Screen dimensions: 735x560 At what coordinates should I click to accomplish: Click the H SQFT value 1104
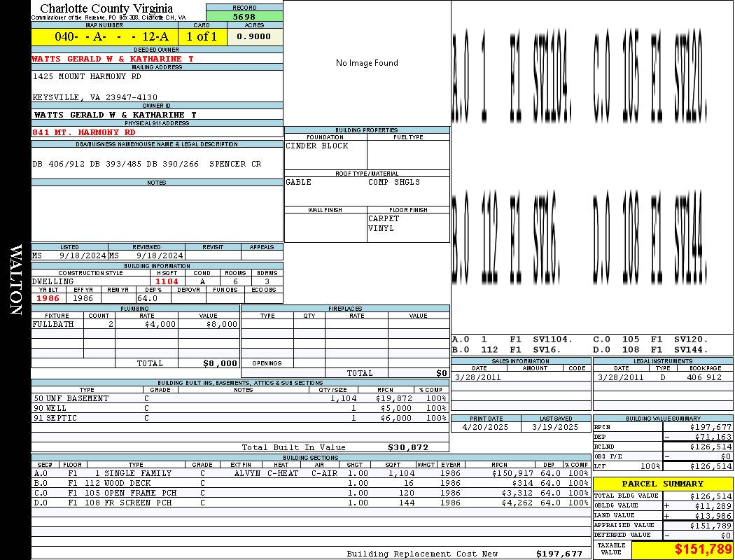(167, 281)
